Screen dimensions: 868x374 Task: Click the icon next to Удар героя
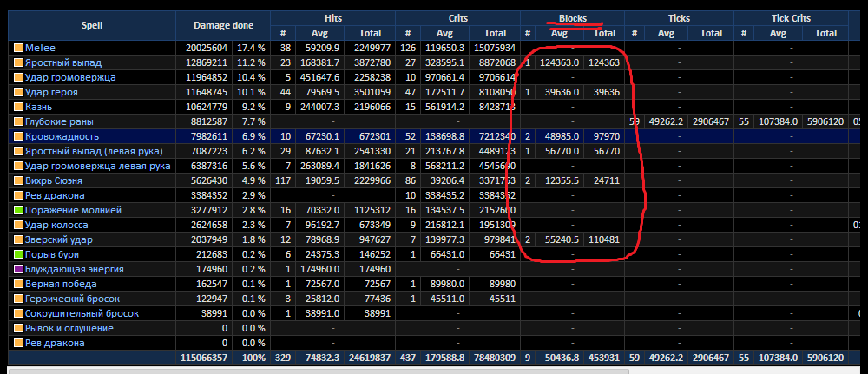(18, 92)
